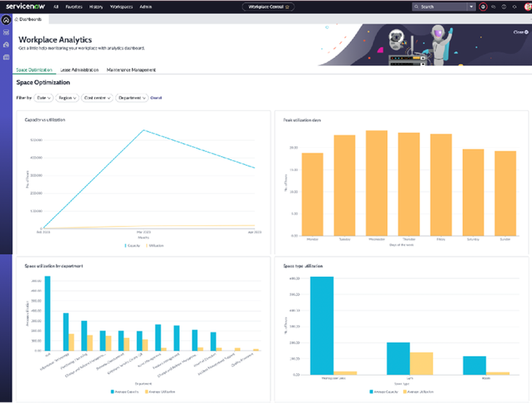Click the calendar-card icon in left sidebar
Image resolution: width=532 pixels, height=403 pixels.
(x=6, y=57)
